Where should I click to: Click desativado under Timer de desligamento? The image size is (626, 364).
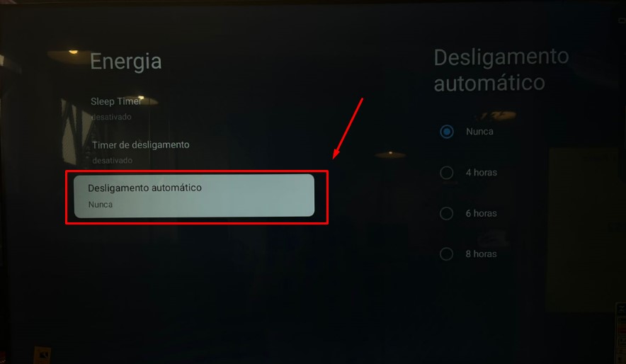[112, 161]
